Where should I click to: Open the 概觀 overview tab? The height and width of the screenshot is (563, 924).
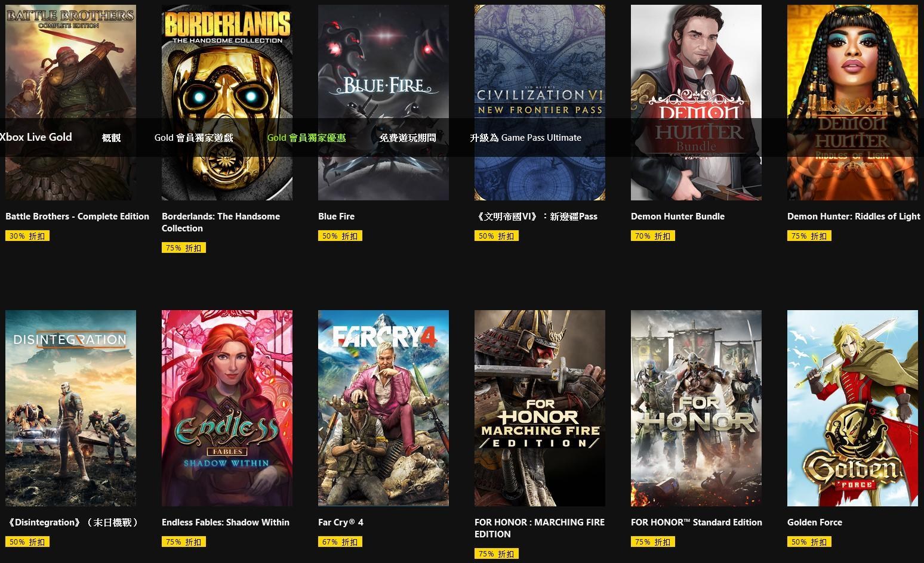click(111, 138)
